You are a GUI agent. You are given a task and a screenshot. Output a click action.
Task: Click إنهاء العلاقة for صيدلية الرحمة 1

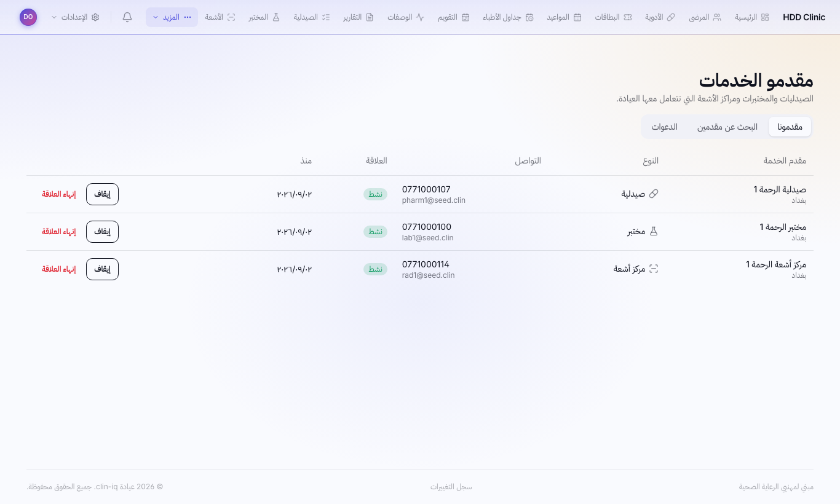tap(59, 194)
